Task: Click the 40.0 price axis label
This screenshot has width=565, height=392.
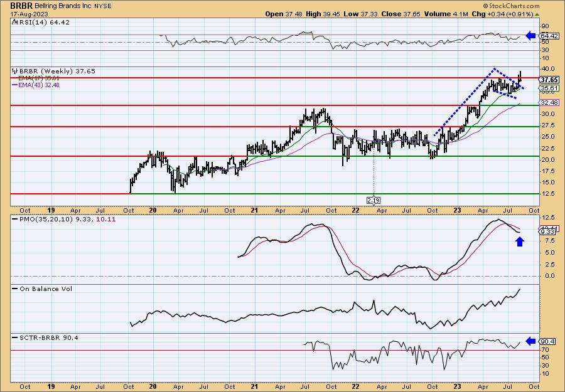Action: point(547,69)
